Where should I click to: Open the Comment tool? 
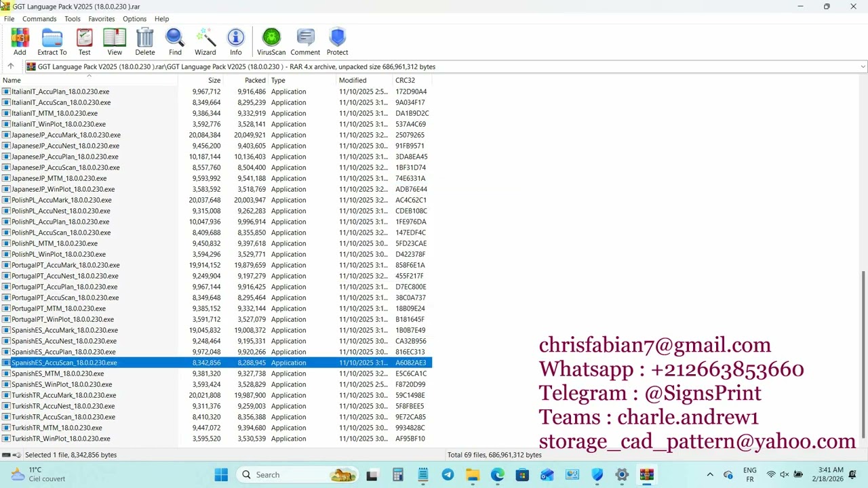tap(305, 42)
